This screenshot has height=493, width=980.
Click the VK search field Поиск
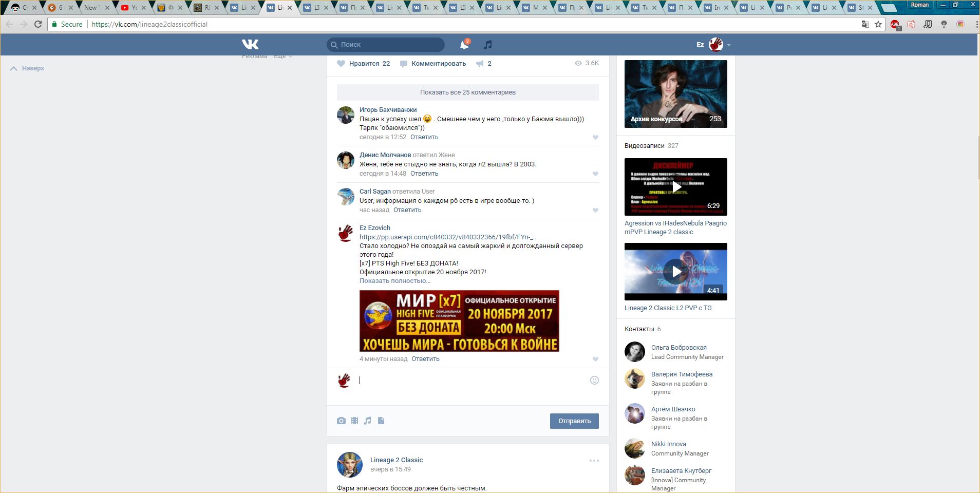point(386,45)
